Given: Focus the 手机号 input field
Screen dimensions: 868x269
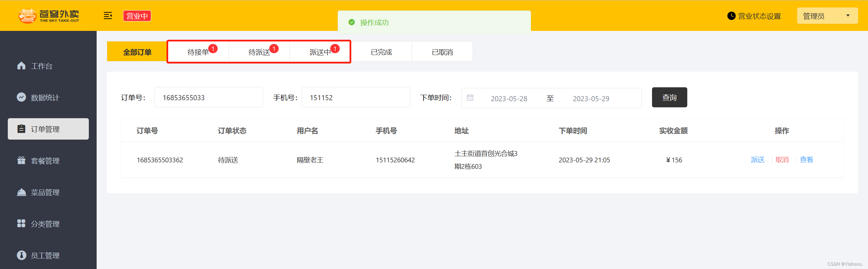Looking at the screenshot, I should tap(356, 97).
